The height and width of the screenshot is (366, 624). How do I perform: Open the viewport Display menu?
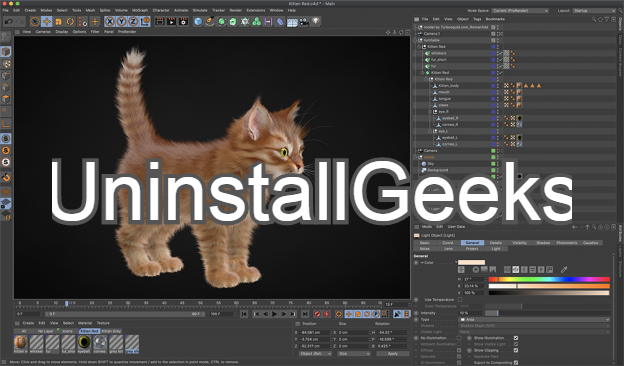62,32
